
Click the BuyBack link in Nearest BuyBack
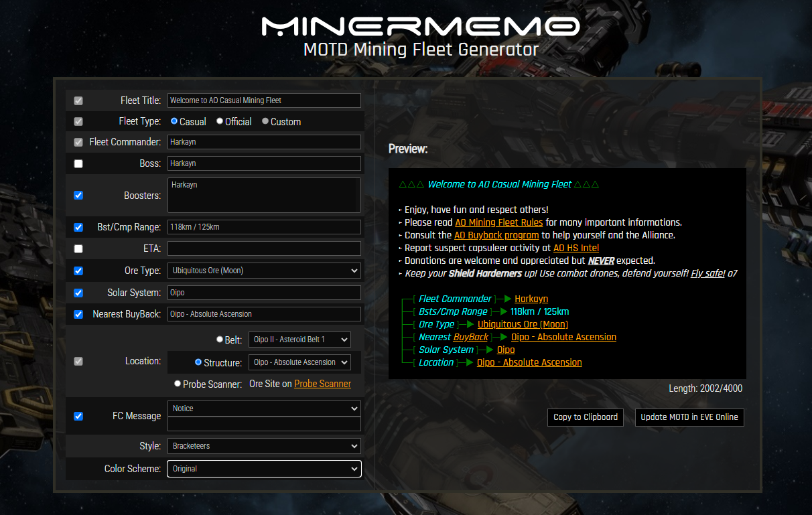pyautogui.click(x=471, y=337)
